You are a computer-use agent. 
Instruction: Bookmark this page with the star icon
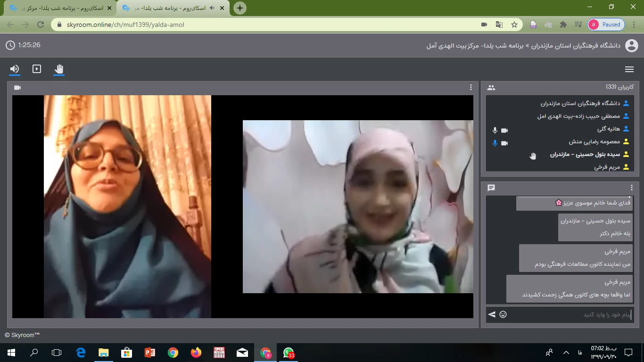click(514, 25)
